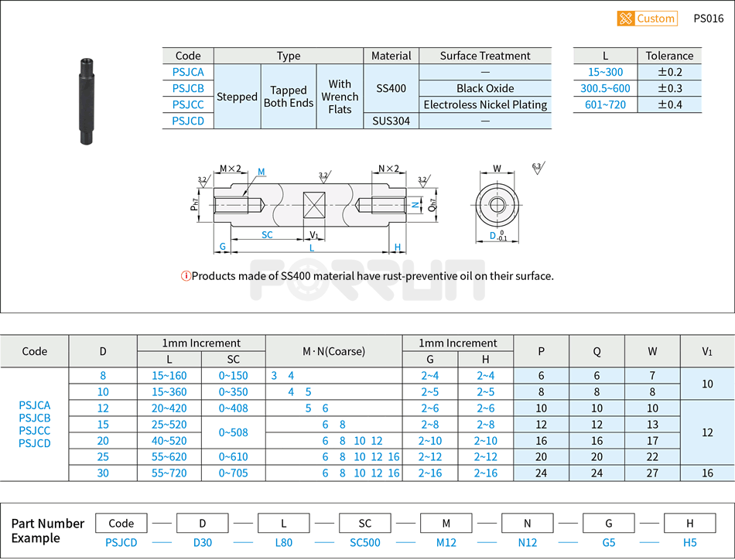Select the PSJCA product code

(187, 72)
